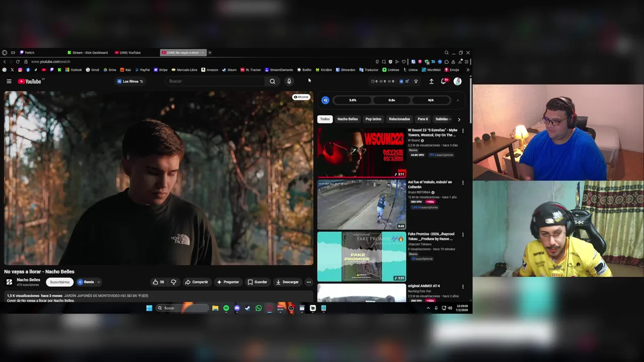The height and width of the screenshot is (362, 644).
Task: Switch to Stream - Kick Dashboard tab
Action: [88, 53]
